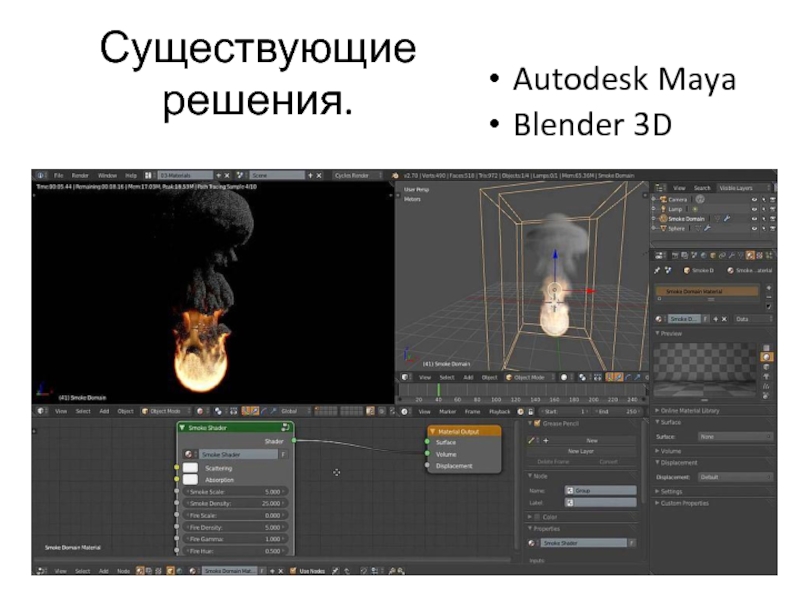The image size is (800, 600).
Task: Toggle Smoke Domain visibility eye
Action: (x=754, y=219)
